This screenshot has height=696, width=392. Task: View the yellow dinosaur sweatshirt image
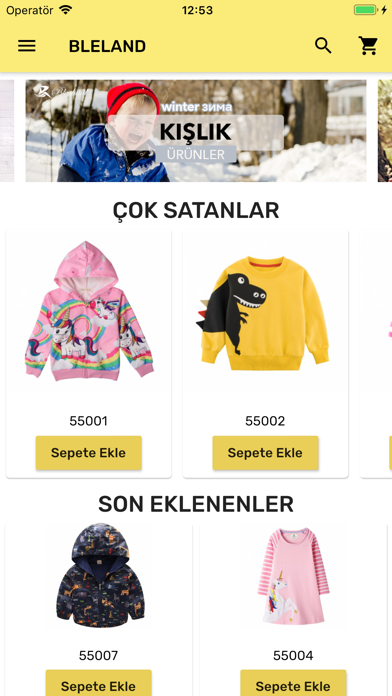click(x=263, y=313)
